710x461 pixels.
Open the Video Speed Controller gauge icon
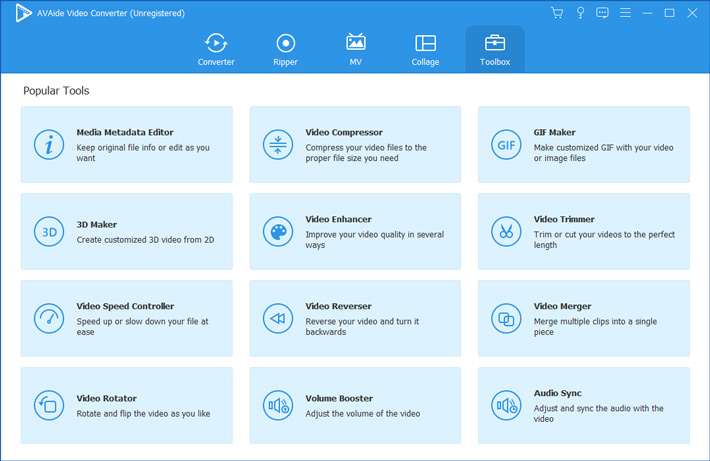click(48, 319)
